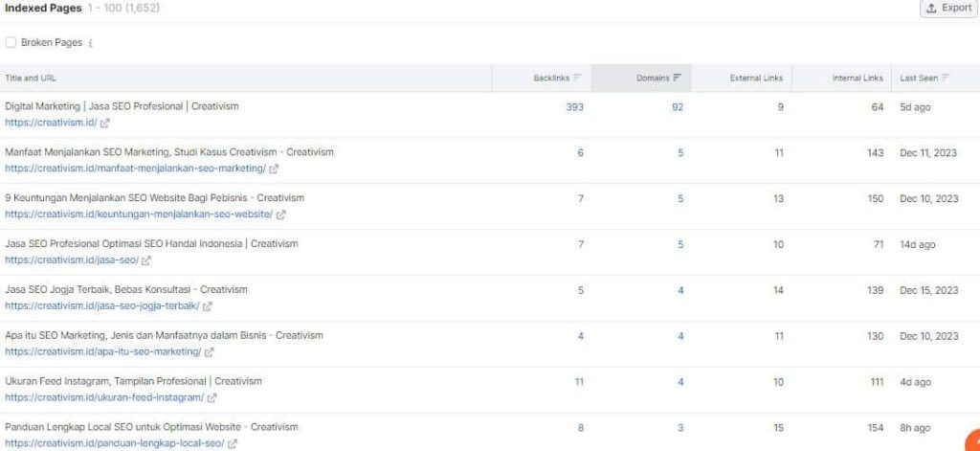Click the Indexed Pages heading

(43, 8)
